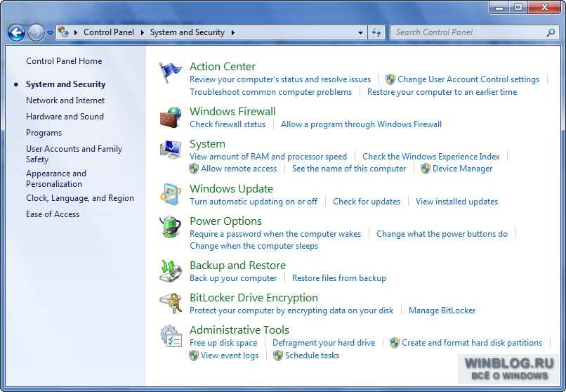Screen dimensions: 566x392
Task: Expand arrow after System and Security breadcrumb
Action: point(233,32)
